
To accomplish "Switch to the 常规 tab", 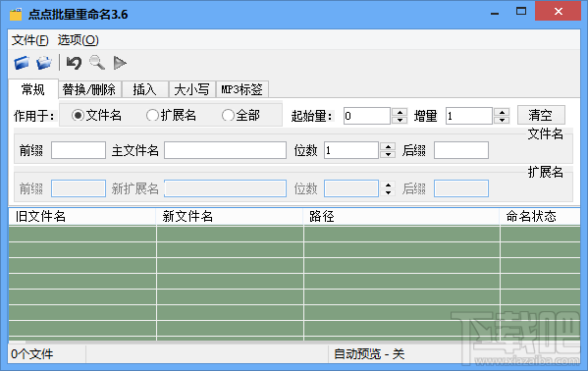I will point(33,89).
